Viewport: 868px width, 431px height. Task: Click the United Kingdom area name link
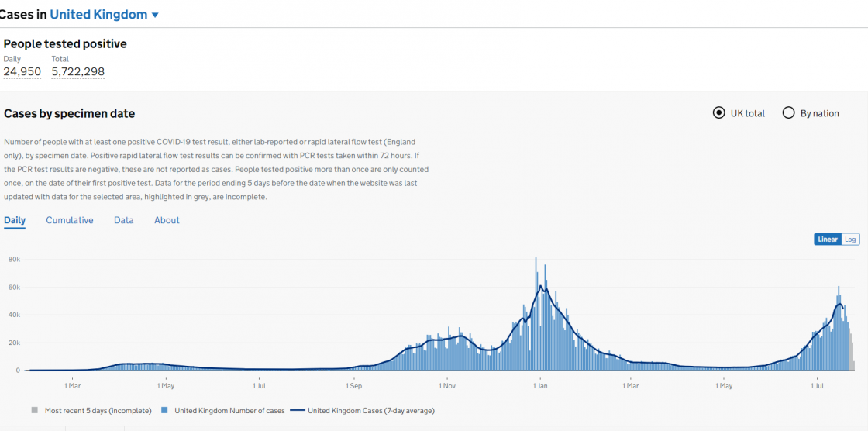(x=98, y=14)
